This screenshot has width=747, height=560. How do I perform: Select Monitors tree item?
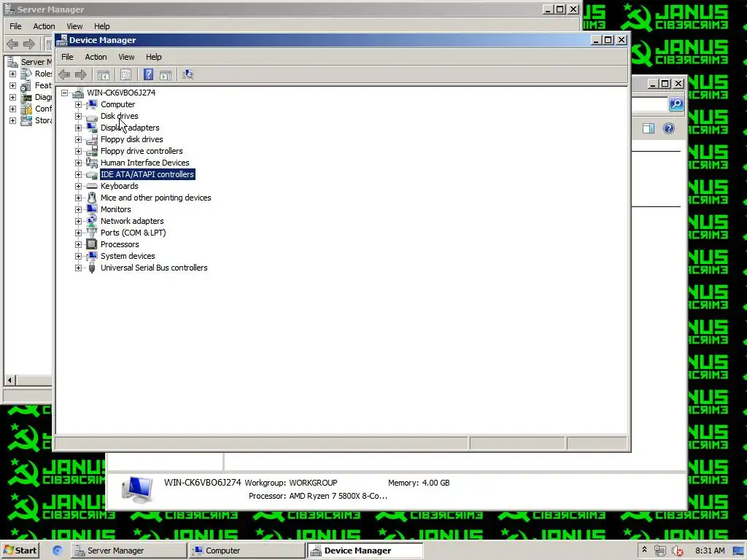[116, 209]
